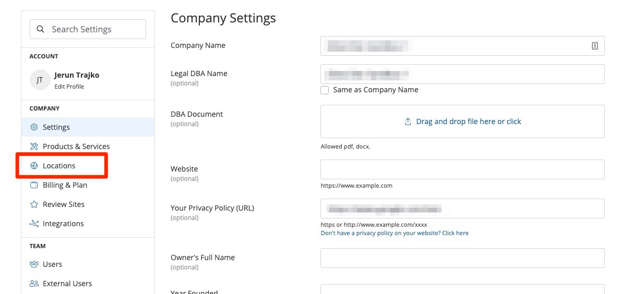Screen dimensions: 644x294
Task: Click the globe icon beside Locations
Action: tap(34, 166)
